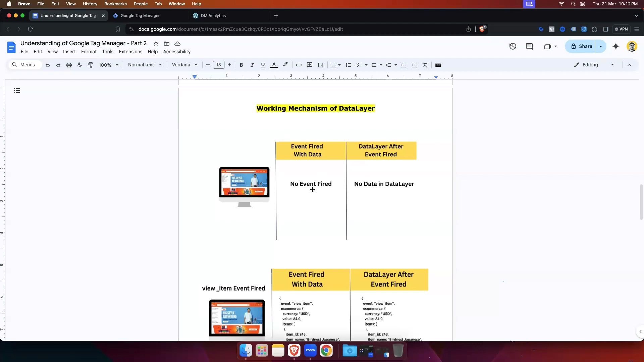
Task: Open the Insert menu
Action: point(69,52)
